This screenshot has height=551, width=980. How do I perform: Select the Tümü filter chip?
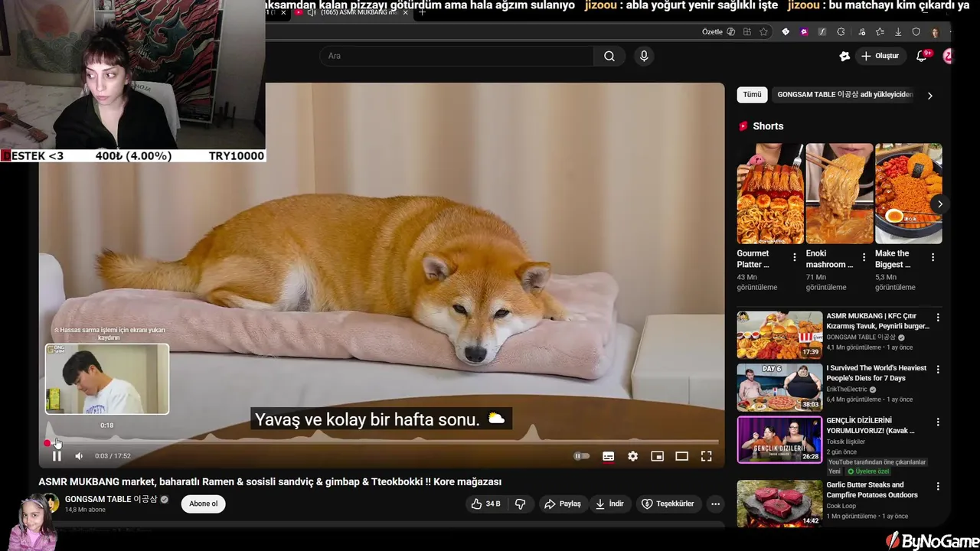coord(752,95)
